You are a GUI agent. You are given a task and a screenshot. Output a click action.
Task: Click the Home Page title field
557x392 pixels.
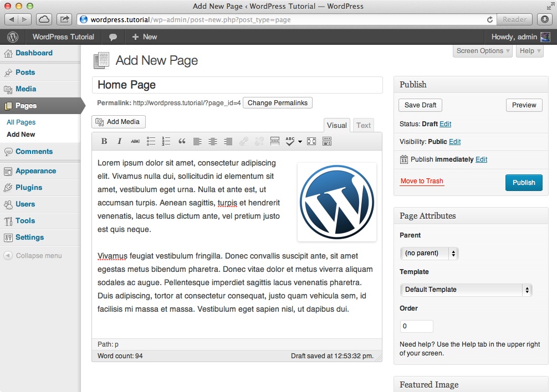click(x=237, y=85)
